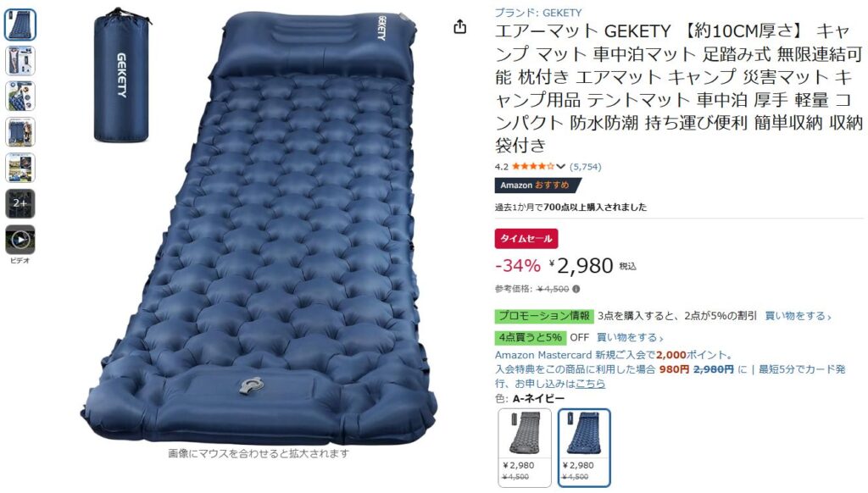The width and height of the screenshot is (868, 493).
Task: Open the 2+ more images thumbnail
Action: click(x=20, y=203)
